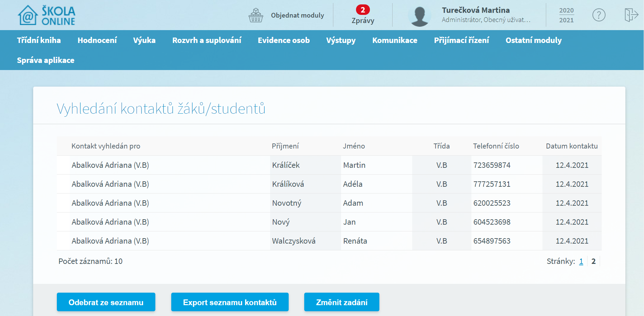Click Export seznamu kontaktů button

click(230, 302)
